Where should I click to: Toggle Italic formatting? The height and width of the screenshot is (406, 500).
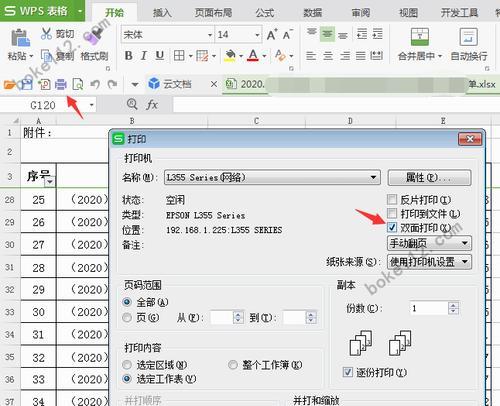click(x=144, y=55)
